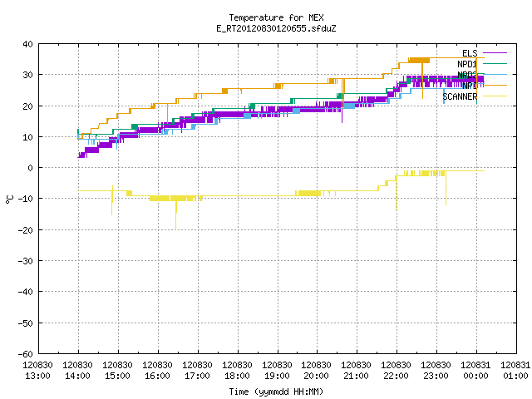Click the chart title 'Temperature for MEX'

[276, 17]
